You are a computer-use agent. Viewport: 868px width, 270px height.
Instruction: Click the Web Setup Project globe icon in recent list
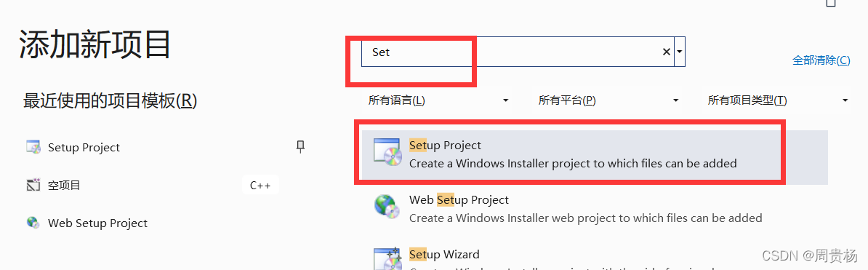coord(33,223)
